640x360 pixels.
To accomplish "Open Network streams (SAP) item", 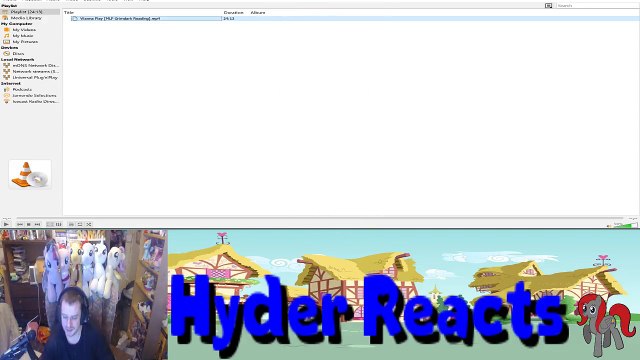I will click(x=30, y=71).
